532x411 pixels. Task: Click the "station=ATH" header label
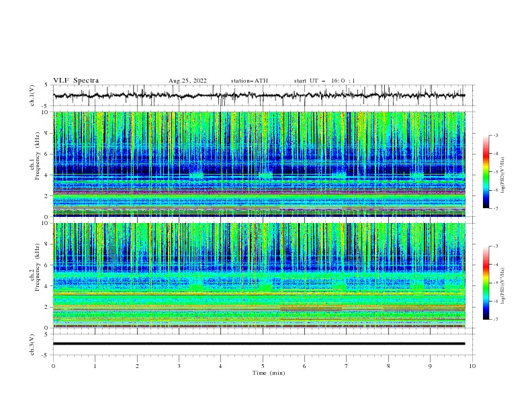249,81
